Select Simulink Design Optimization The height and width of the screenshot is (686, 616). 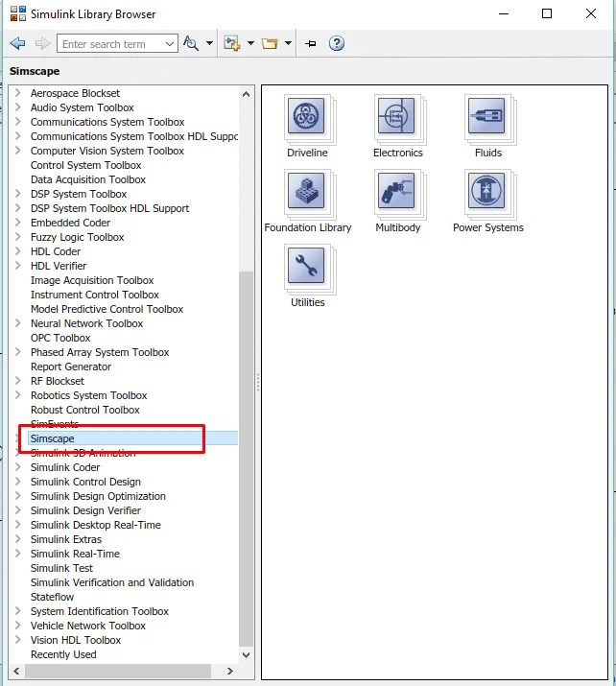click(x=98, y=496)
